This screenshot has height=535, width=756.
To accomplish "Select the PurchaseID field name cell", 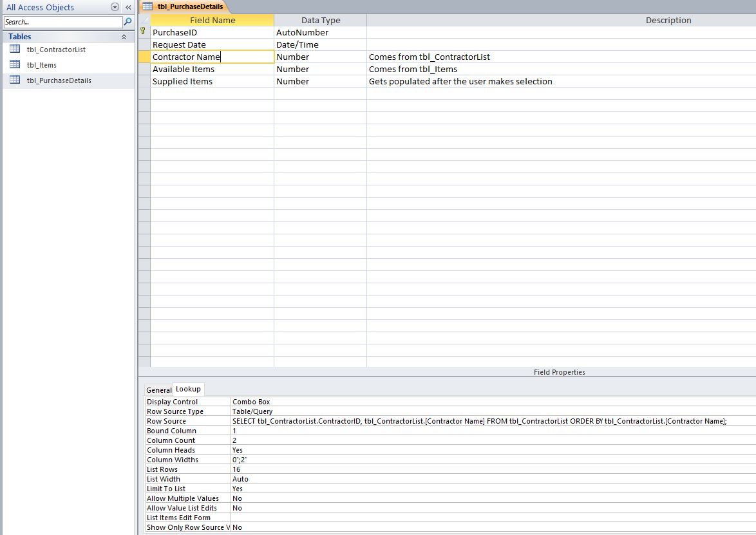I will (212, 32).
